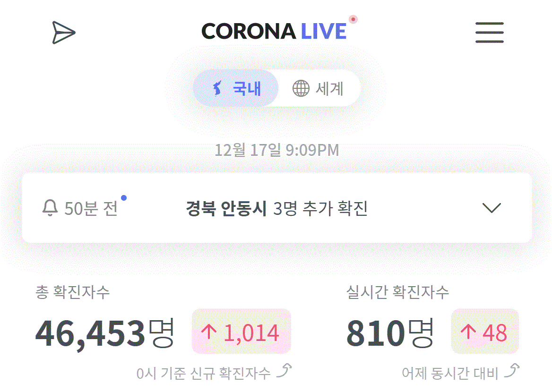Click the 50분 전 timestamp
This screenshot has width=552, height=392.
(x=91, y=208)
